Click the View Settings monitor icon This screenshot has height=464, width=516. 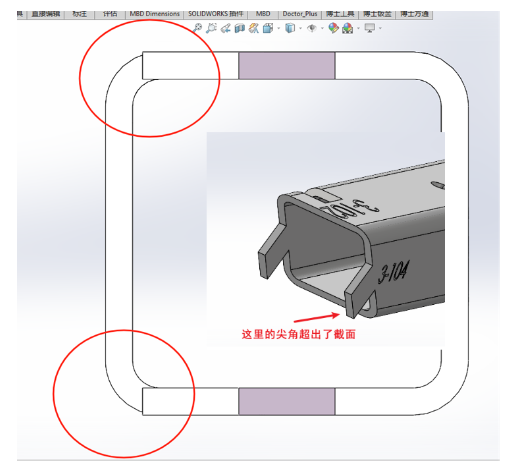click(370, 28)
